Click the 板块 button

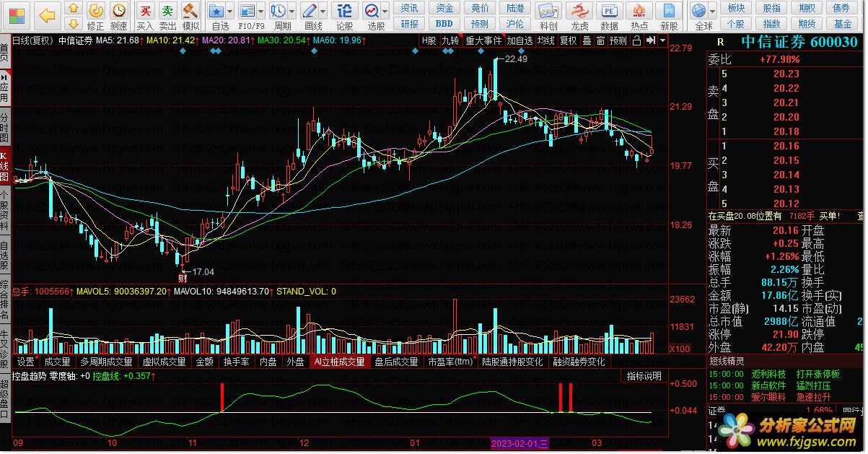736,8
